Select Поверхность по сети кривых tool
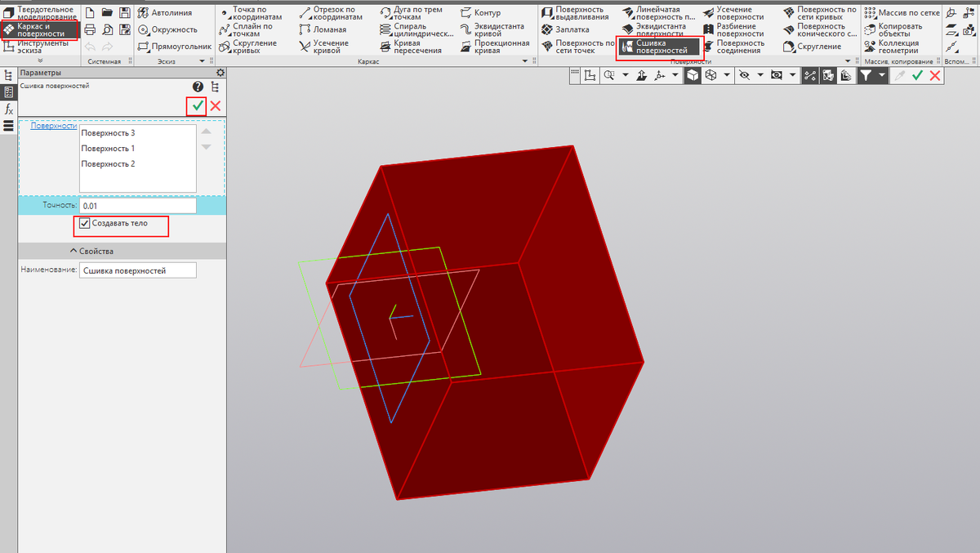The height and width of the screenshot is (553, 980). coord(820,12)
